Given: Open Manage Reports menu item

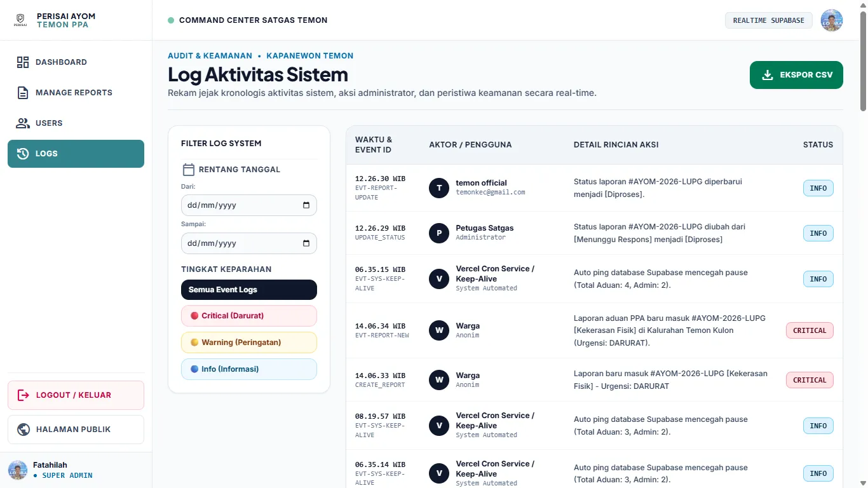Looking at the screenshot, I should click(76, 93).
